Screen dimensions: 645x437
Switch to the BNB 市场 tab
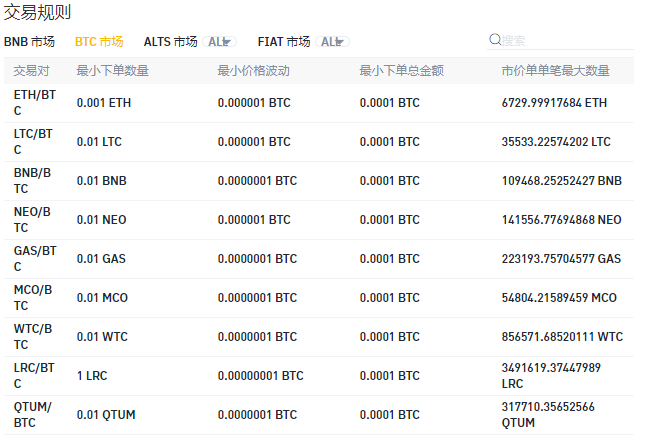point(30,42)
